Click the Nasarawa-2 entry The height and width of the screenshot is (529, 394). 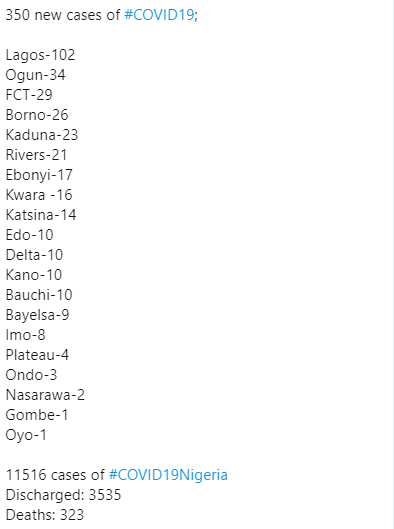click(45, 395)
